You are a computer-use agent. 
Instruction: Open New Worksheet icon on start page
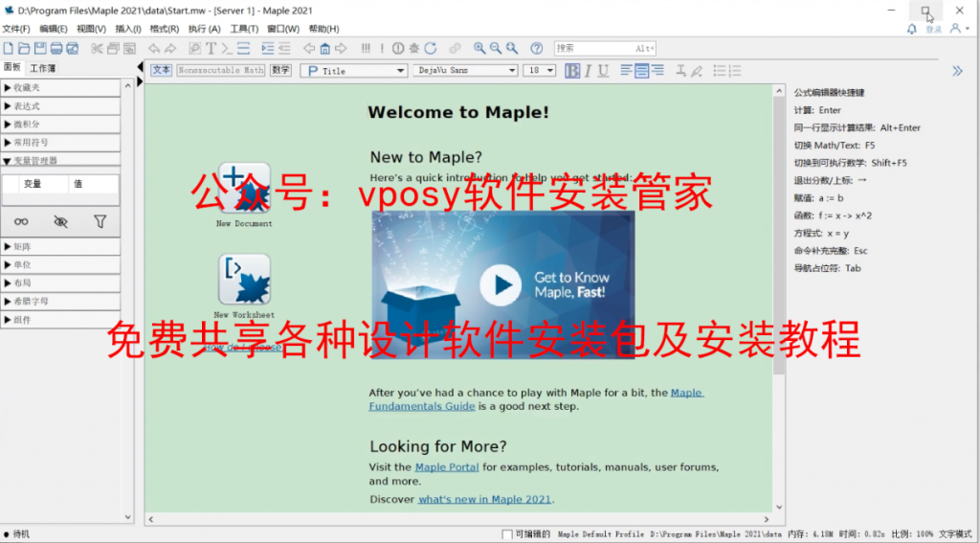(244, 279)
